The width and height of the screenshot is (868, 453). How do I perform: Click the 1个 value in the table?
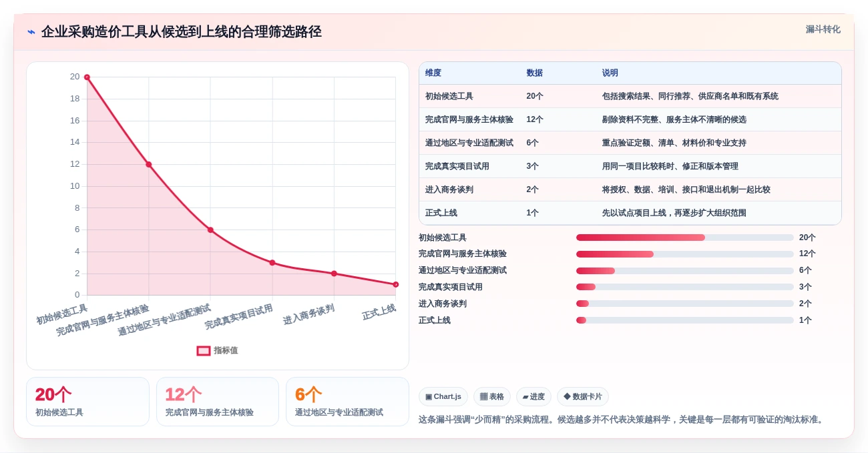[x=532, y=213]
